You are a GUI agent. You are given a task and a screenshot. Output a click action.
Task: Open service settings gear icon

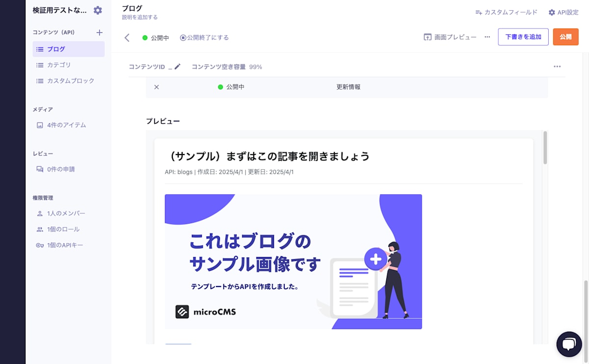[x=98, y=10]
